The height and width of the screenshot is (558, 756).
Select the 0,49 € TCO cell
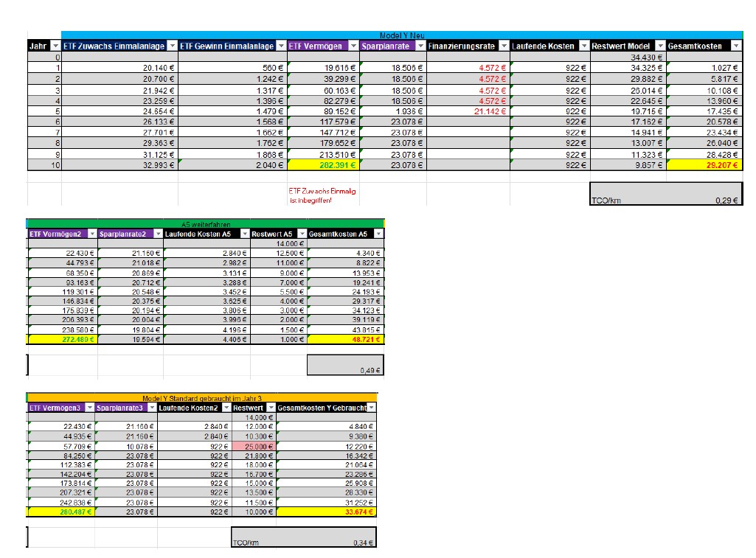pos(345,370)
